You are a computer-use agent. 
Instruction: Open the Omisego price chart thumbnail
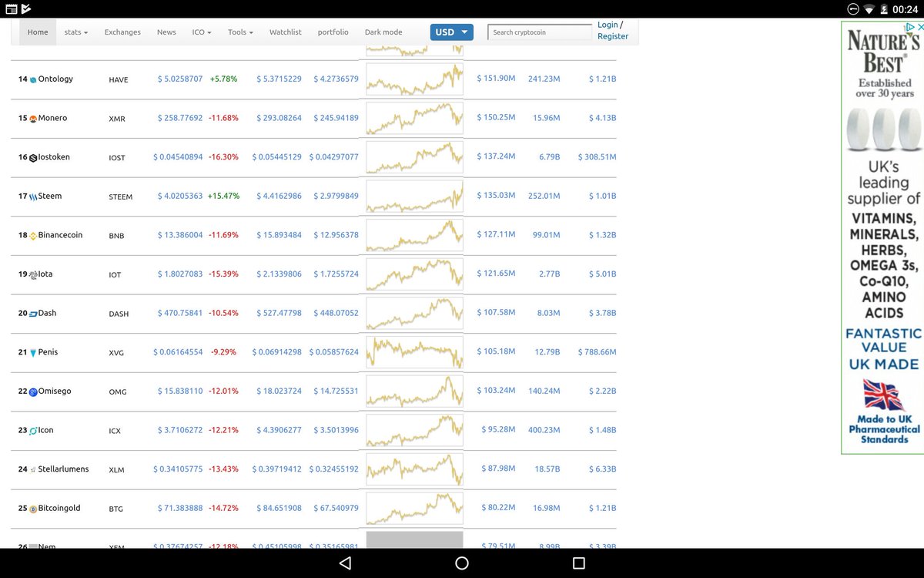(414, 391)
